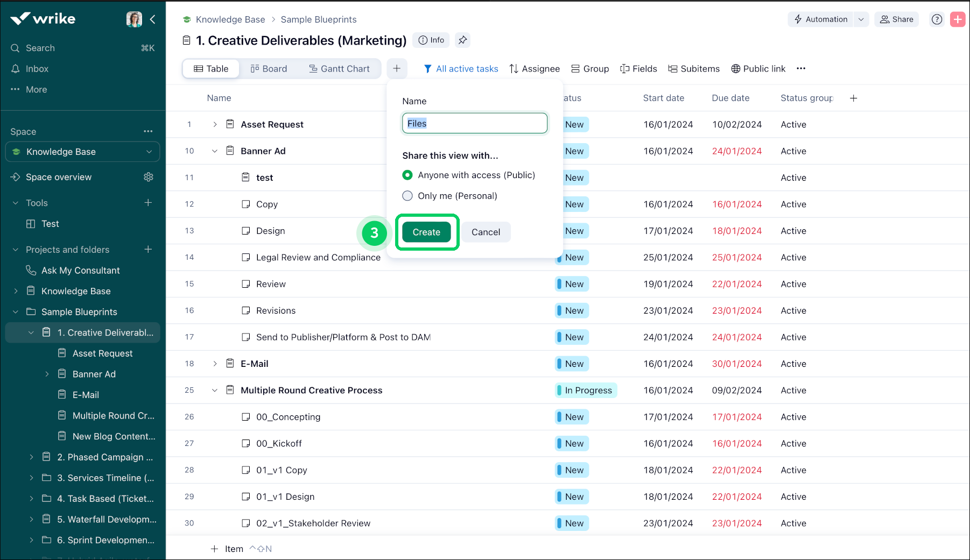Add a new view with plus button

pos(397,68)
